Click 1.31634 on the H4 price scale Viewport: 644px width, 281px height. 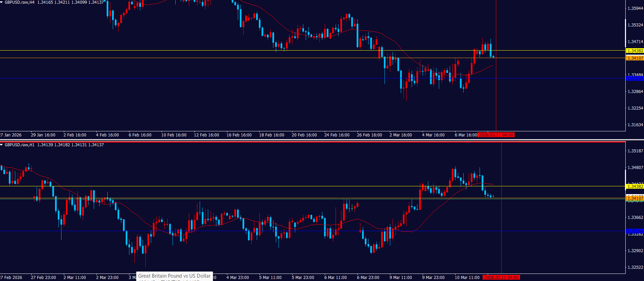pos(635,125)
